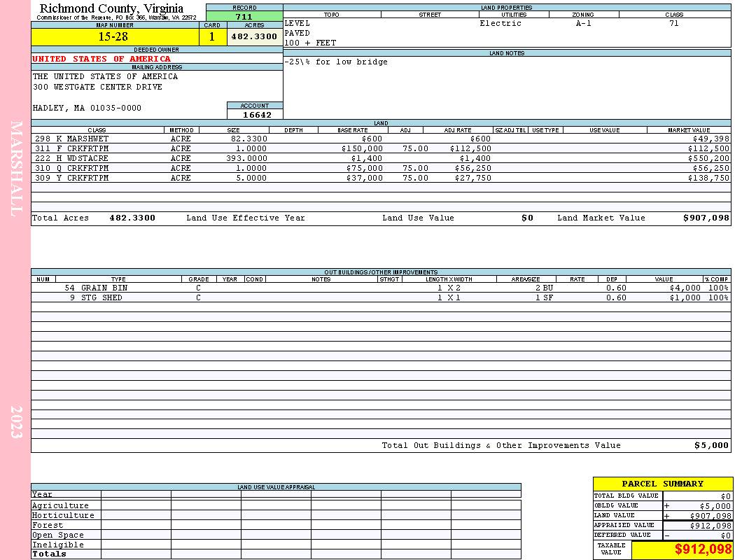Select the STG SHED outbuilding row
Viewport: 735px width, 560px height.
click(x=381, y=297)
